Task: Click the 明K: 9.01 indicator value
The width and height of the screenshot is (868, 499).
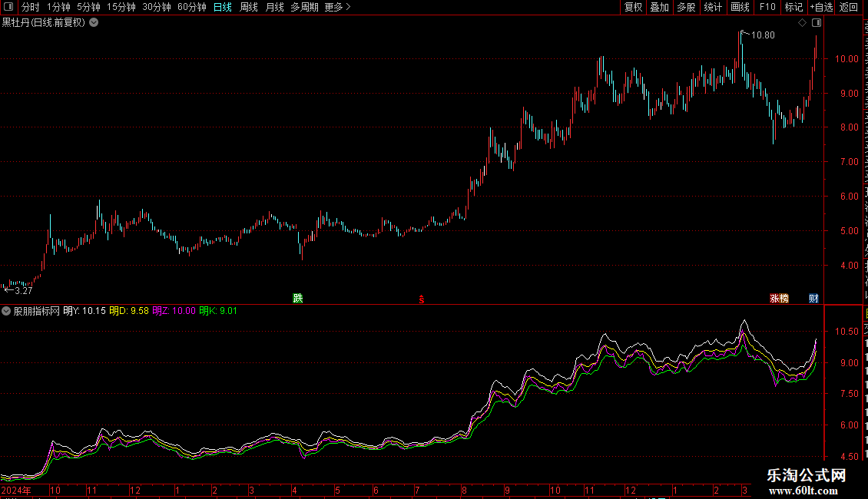Action: tap(218, 311)
